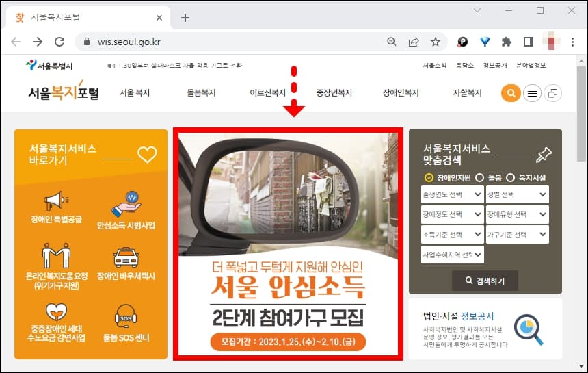Open 온라인복지도움요청 shortcut
Viewport: 588px width, 373px height.
[56, 267]
